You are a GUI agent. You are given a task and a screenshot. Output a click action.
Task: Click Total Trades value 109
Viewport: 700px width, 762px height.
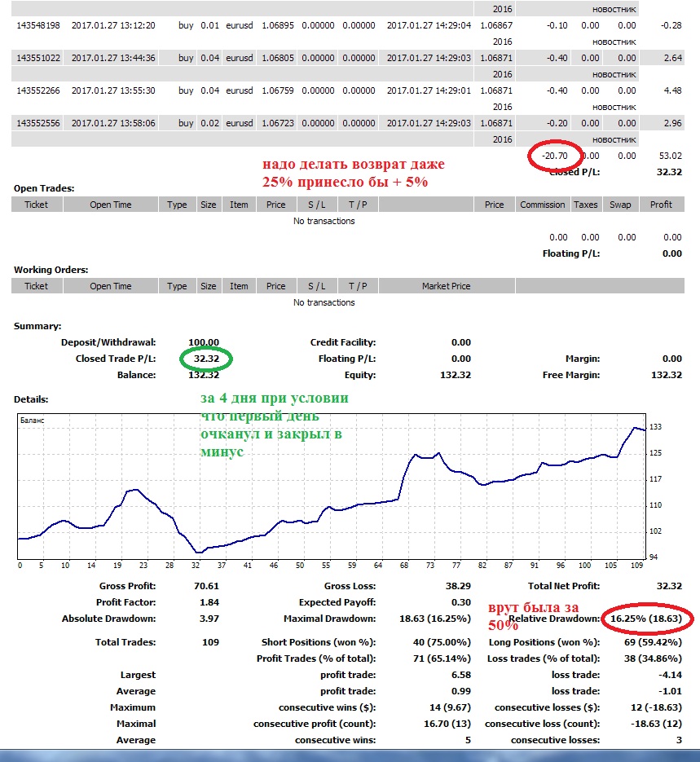pyautogui.click(x=210, y=642)
